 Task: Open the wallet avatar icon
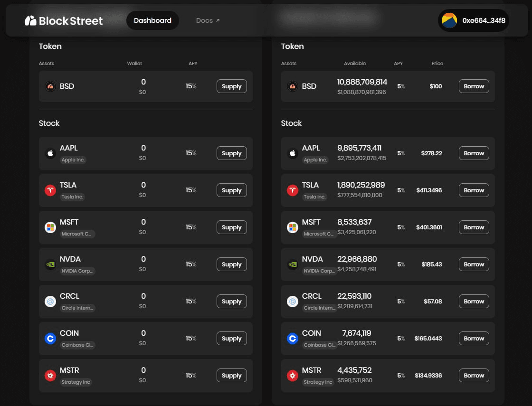(449, 20)
